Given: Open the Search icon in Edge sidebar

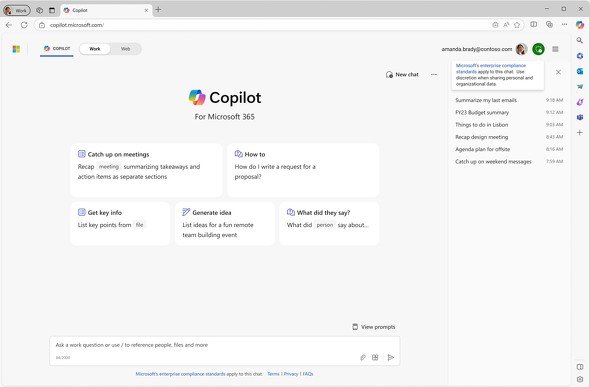Looking at the screenshot, I should (x=580, y=40).
